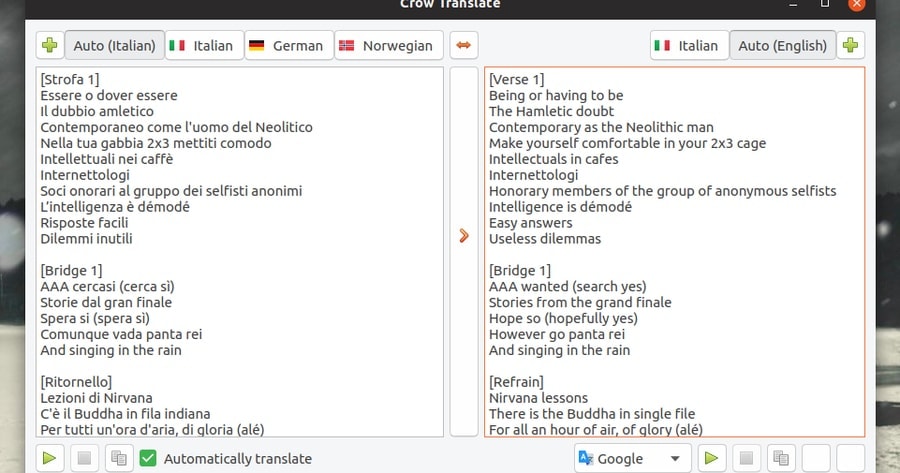Copy the translated text

[x=781, y=458]
